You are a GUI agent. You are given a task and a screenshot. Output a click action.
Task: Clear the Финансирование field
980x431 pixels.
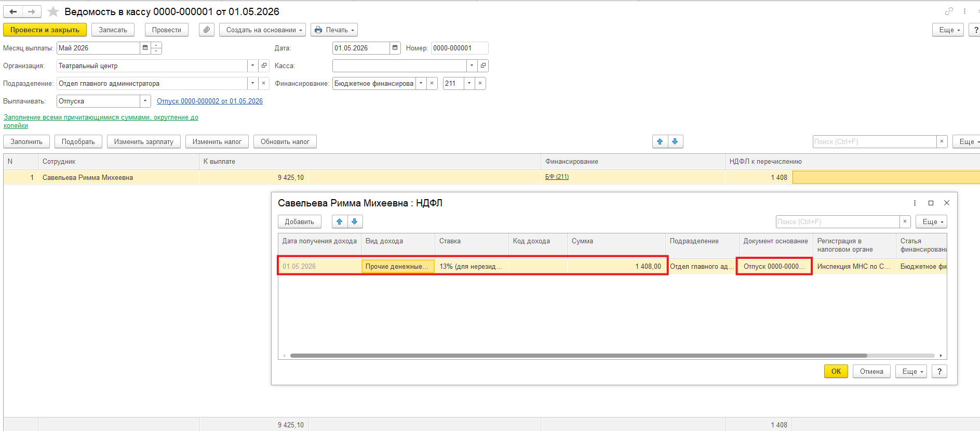432,83
